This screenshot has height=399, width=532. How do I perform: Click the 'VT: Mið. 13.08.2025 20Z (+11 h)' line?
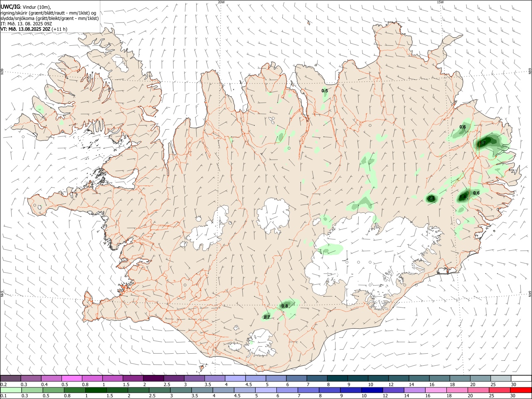tap(34, 29)
